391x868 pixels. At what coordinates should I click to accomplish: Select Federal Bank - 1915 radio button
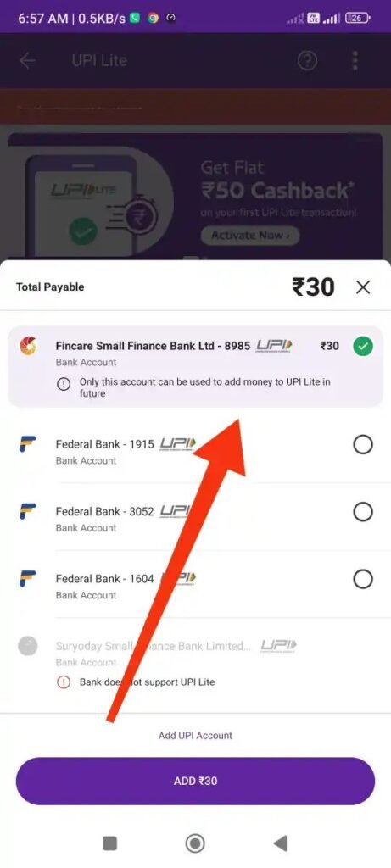coord(363,444)
